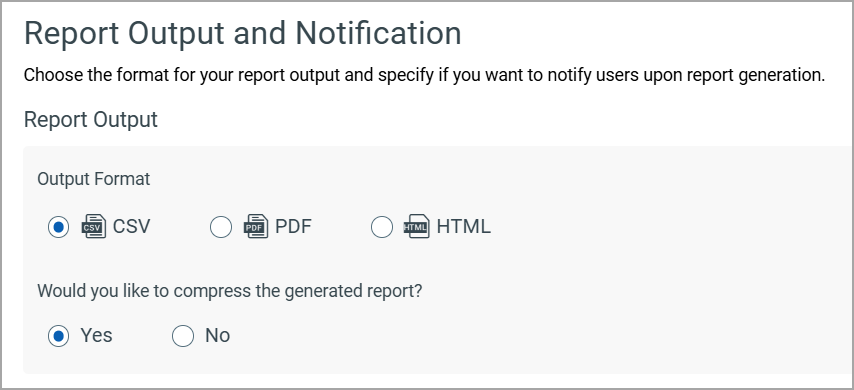The width and height of the screenshot is (854, 390).
Task: Click the HTML file format icon
Action: (417, 226)
